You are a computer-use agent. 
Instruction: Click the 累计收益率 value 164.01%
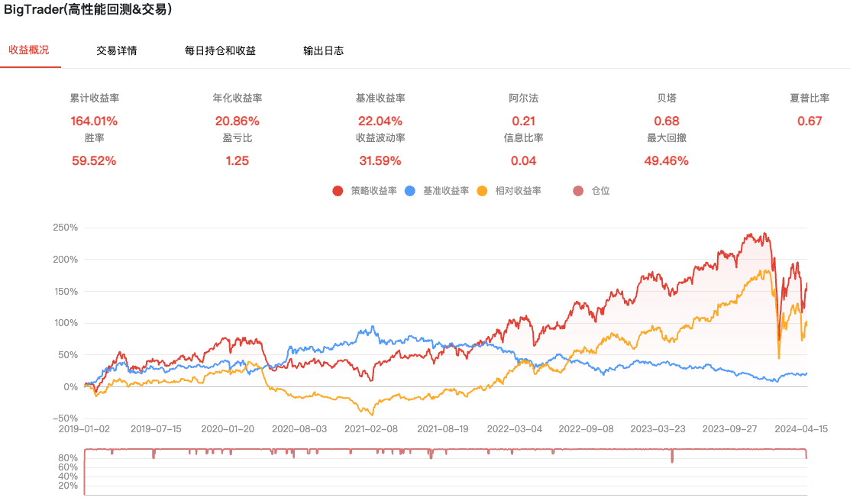(x=94, y=121)
